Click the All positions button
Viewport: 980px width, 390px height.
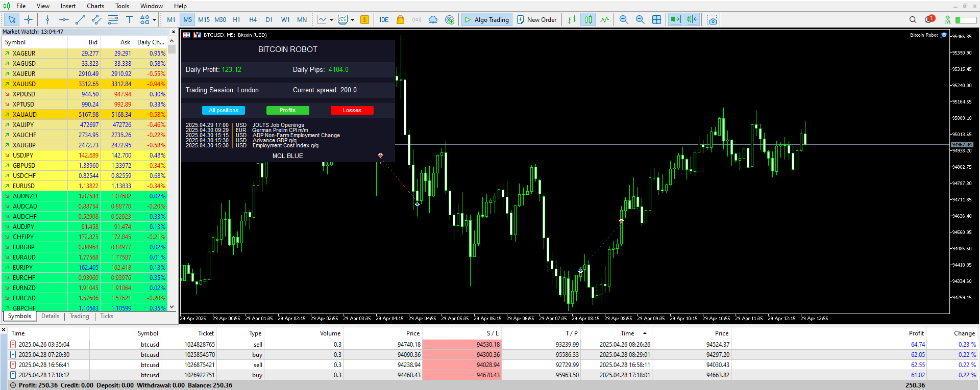224,110
